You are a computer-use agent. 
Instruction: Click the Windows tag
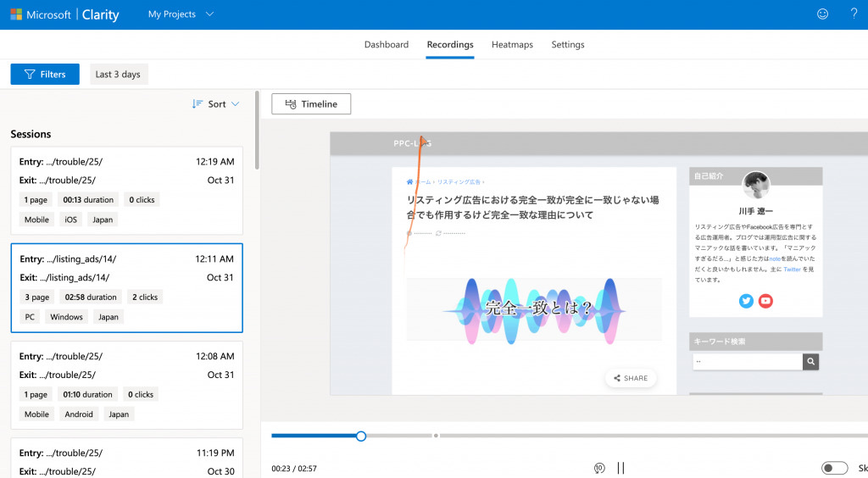pyautogui.click(x=66, y=317)
